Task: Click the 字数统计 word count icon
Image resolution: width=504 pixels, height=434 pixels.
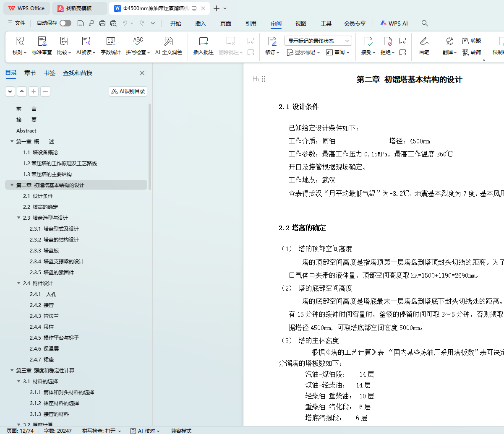Action: (110, 42)
